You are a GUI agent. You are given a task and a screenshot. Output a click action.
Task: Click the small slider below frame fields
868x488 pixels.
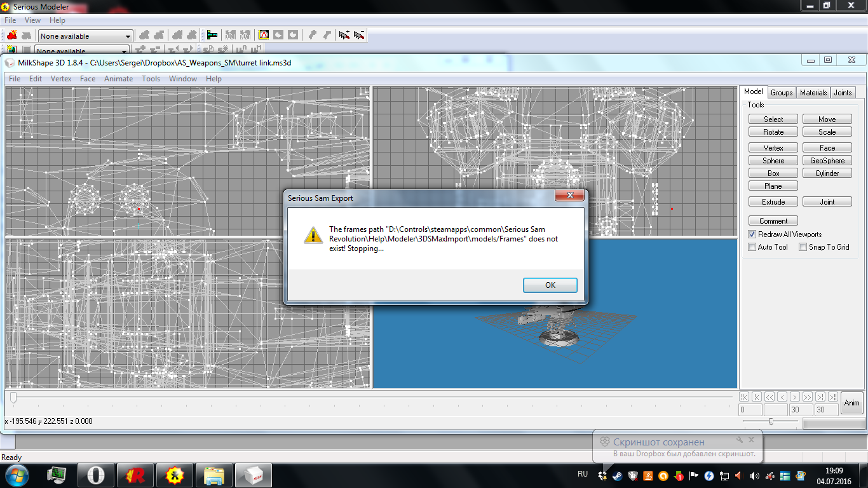click(771, 421)
